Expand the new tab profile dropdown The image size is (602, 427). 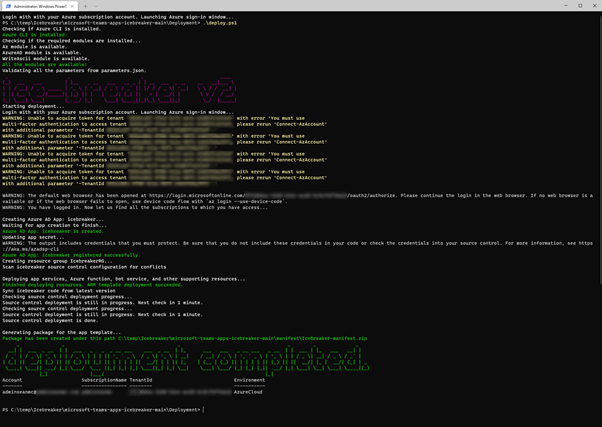(97, 6)
